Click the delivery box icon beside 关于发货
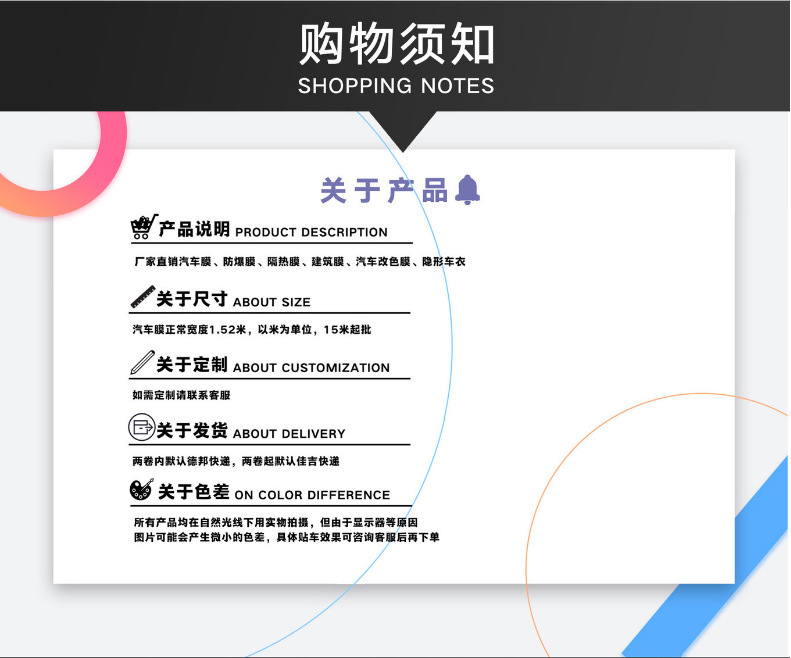Image resolution: width=791 pixels, height=658 pixels. tap(142, 427)
